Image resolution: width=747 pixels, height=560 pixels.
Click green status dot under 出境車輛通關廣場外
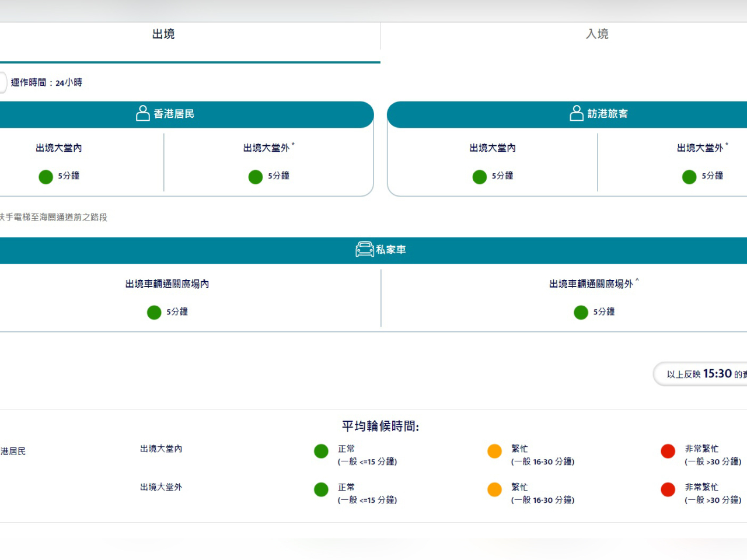[581, 313]
